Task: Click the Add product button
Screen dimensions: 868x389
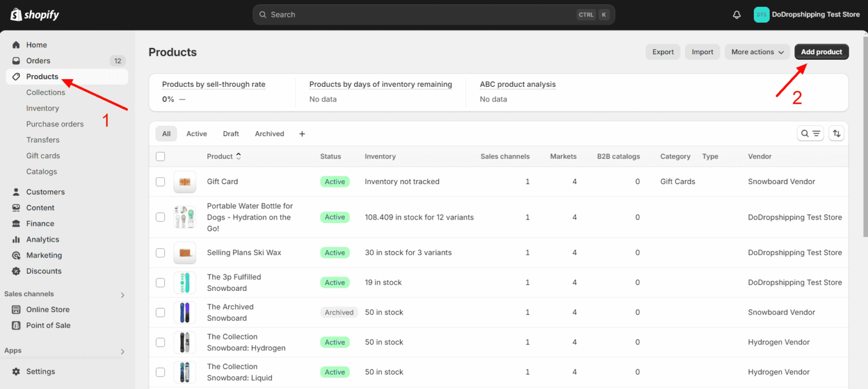Action: point(821,51)
